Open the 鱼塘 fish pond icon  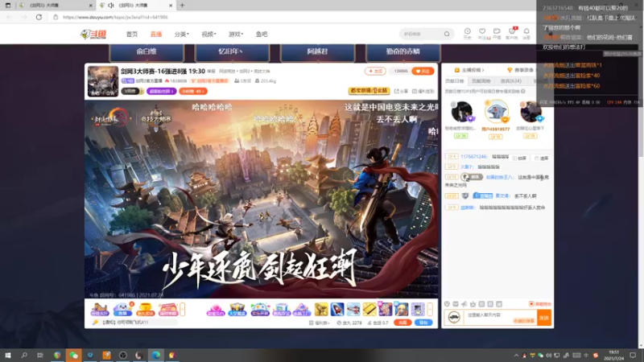click(x=122, y=310)
